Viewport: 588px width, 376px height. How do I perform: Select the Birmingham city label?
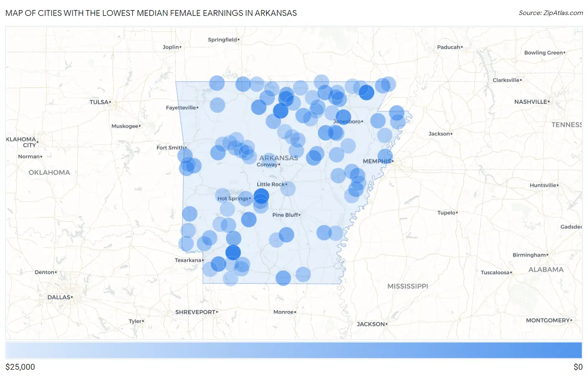pos(529,255)
